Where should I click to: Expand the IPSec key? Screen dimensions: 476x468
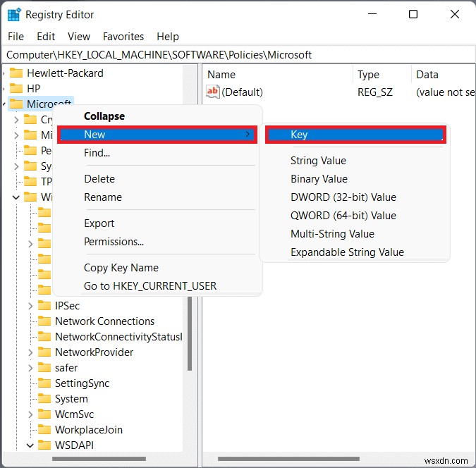(30, 306)
